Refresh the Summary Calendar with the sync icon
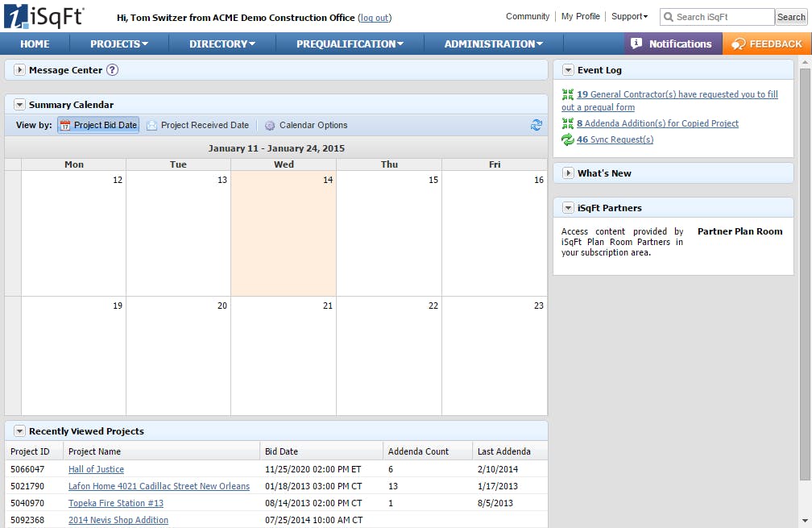This screenshot has height=528, width=812. 537,125
